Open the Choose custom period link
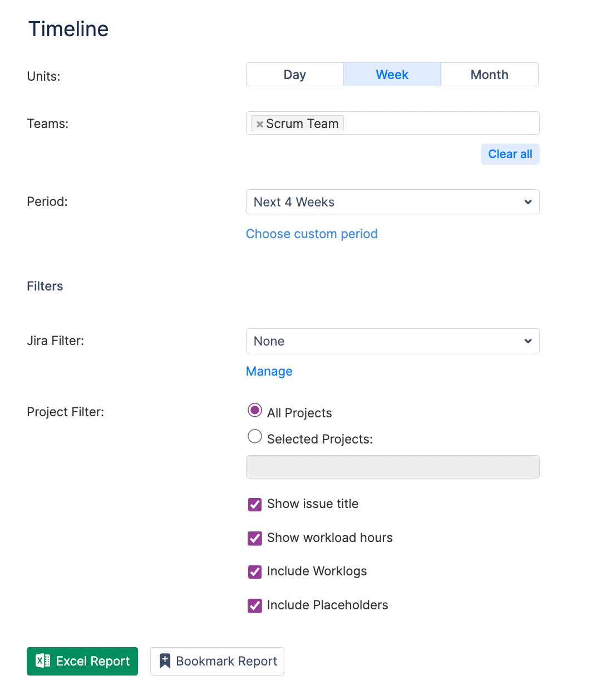This screenshot has height=700, width=601. 312,234
